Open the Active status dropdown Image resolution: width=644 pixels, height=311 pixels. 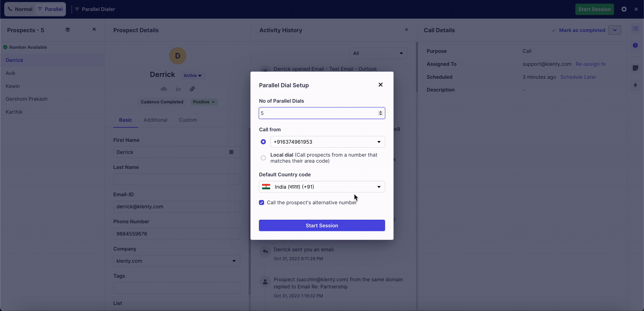pos(192,75)
